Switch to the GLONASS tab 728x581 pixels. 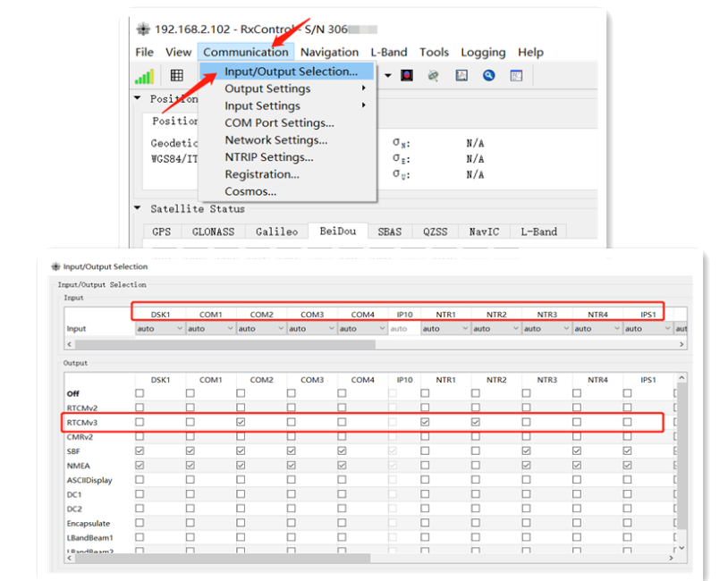pos(213,232)
